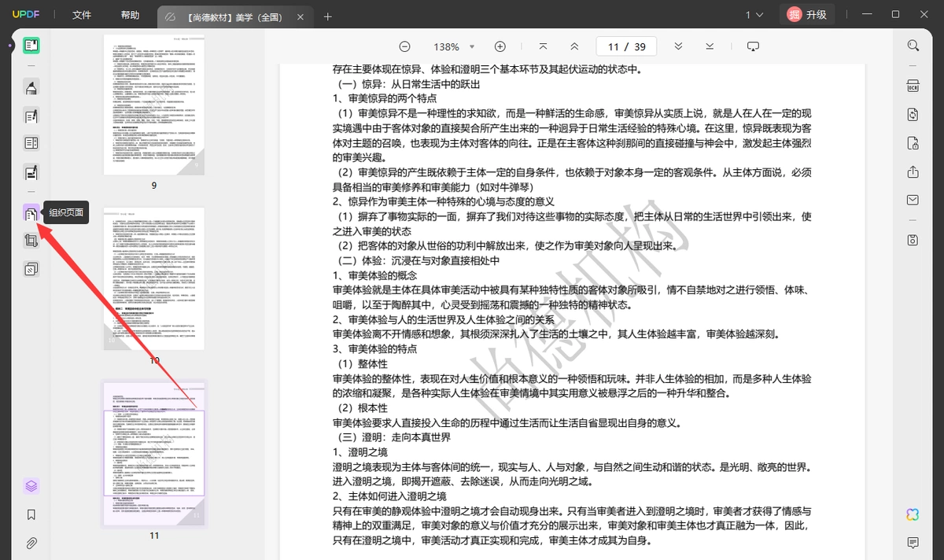This screenshot has width=944, height=560.
Task: Open the Attachments paperclip panel
Action: pyautogui.click(x=31, y=543)
